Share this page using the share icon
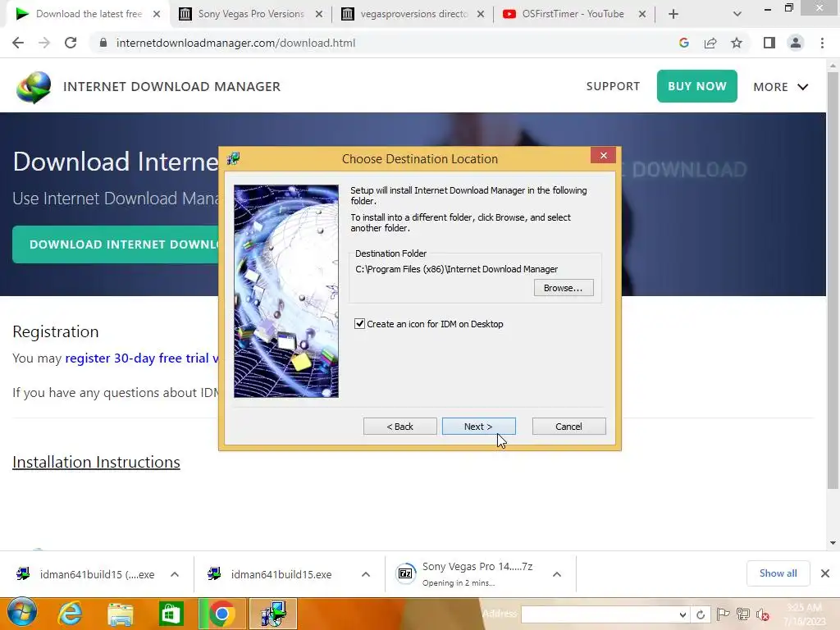840x630 pixels. coord(710,43)
